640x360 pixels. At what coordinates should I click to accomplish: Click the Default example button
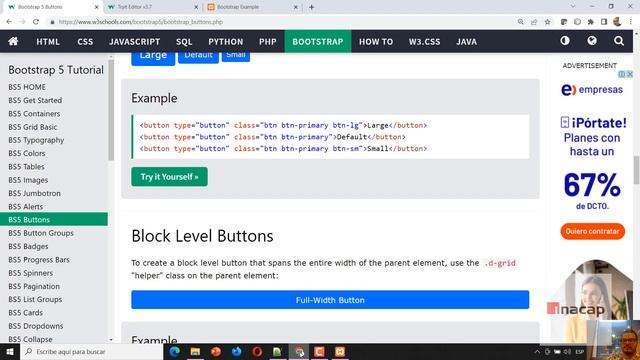[x=198, y=57]
